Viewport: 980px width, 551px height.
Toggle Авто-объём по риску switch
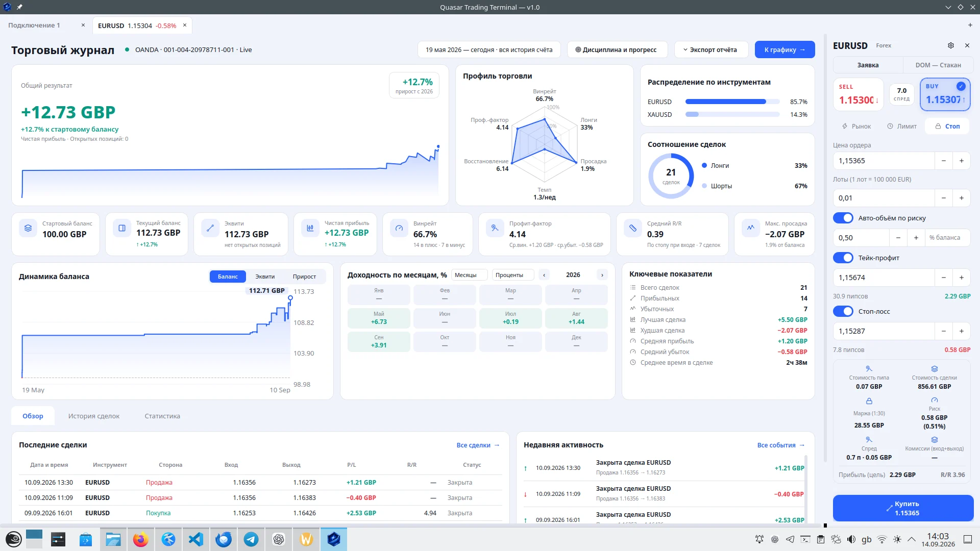click(843, 218)
